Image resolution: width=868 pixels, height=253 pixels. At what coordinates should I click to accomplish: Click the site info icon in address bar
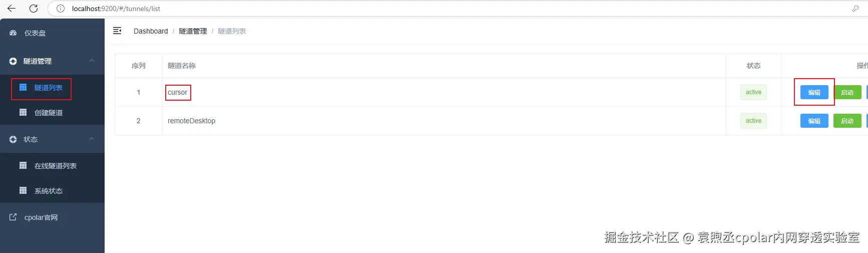61,9
